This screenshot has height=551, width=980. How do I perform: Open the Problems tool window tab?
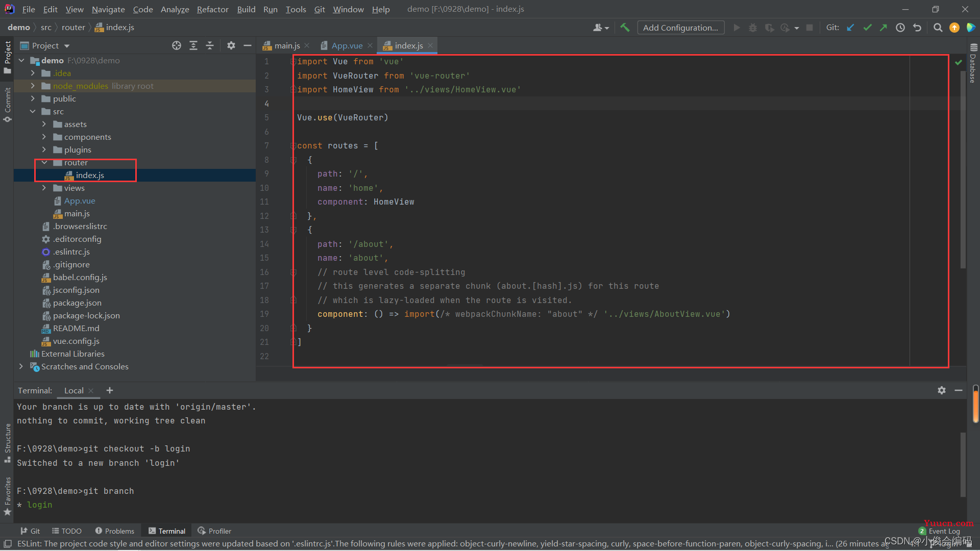point(114,531)
